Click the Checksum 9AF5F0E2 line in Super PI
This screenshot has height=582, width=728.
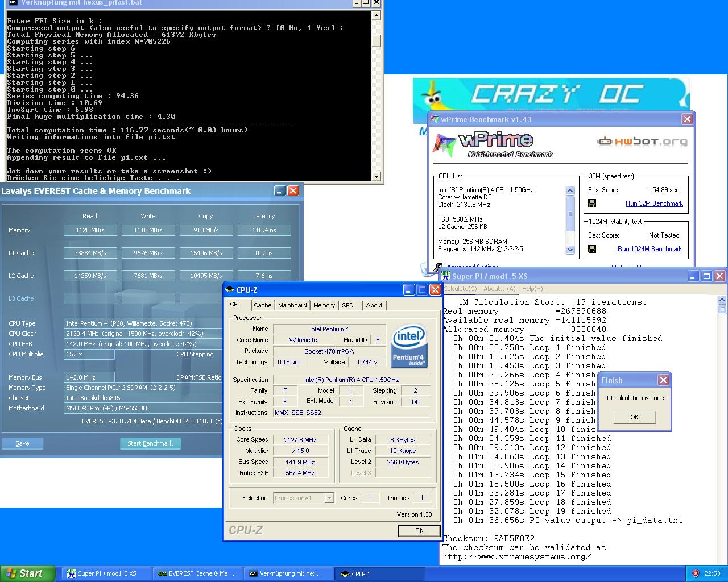489,538
